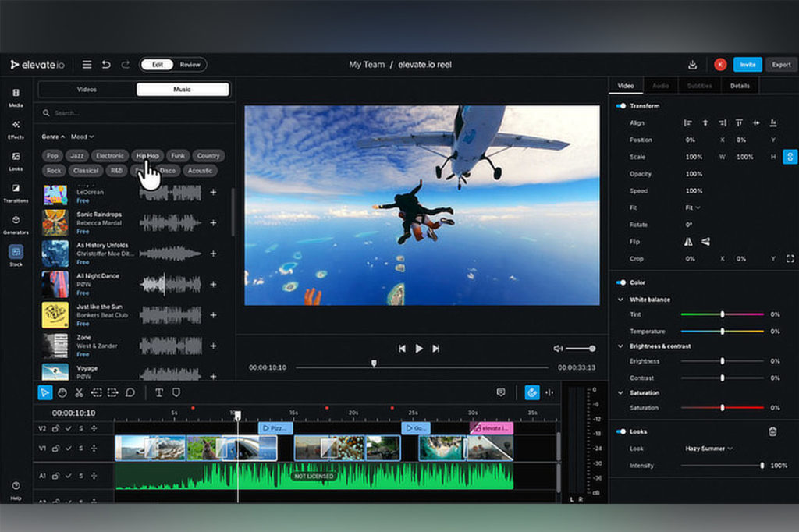This screenshot has height=532, width=799.
Task: Open the Fit mode dropdown
Action: point(693,208)
